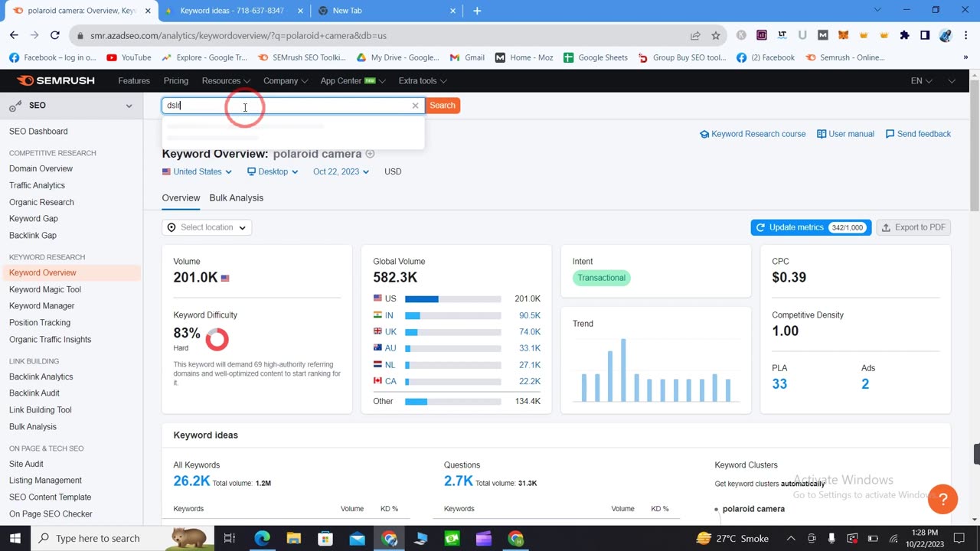Image resolution: width=980 pixels, height=551 pixels.
Task: Open the MetaMask fox extension
Action: coord(843,35)
